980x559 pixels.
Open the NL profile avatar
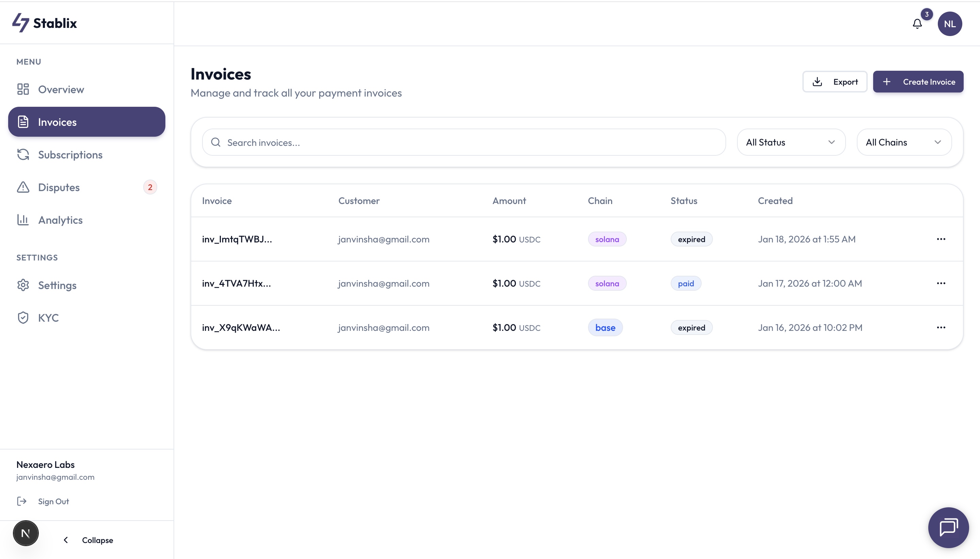point(949,24)
